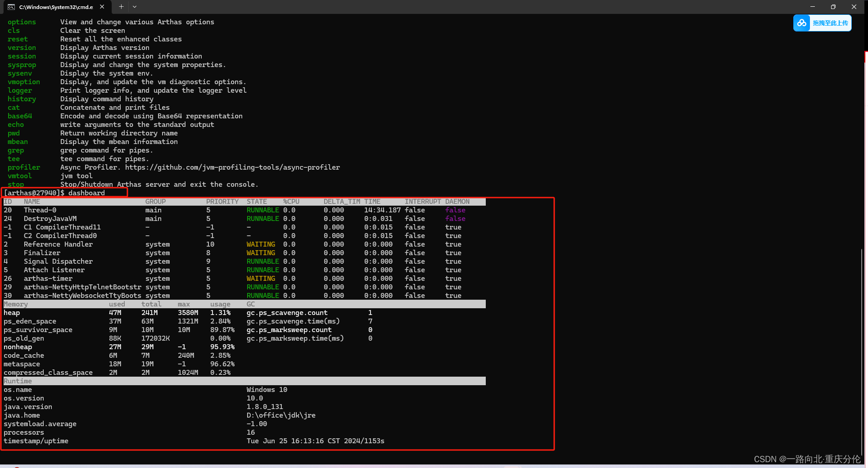Click the 'Attach Listener' thread name
Screen dimensions: 868x468
pyautogui.click(x=54, y=270)
